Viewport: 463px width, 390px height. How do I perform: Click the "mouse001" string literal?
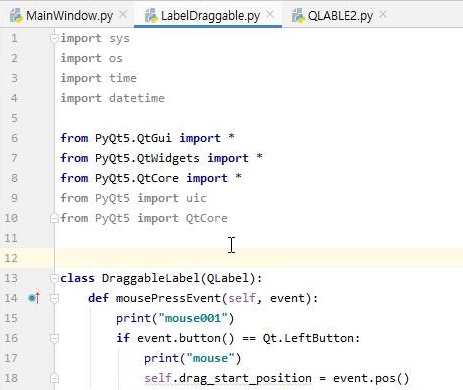click(193, 318)
